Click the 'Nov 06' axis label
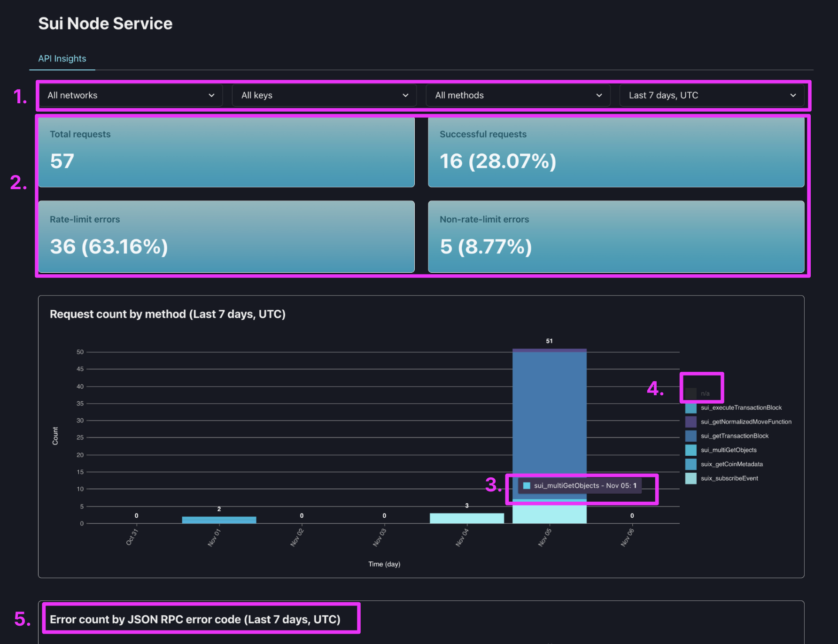The height and width of the screenshot is (644, 838). [628, 537]
